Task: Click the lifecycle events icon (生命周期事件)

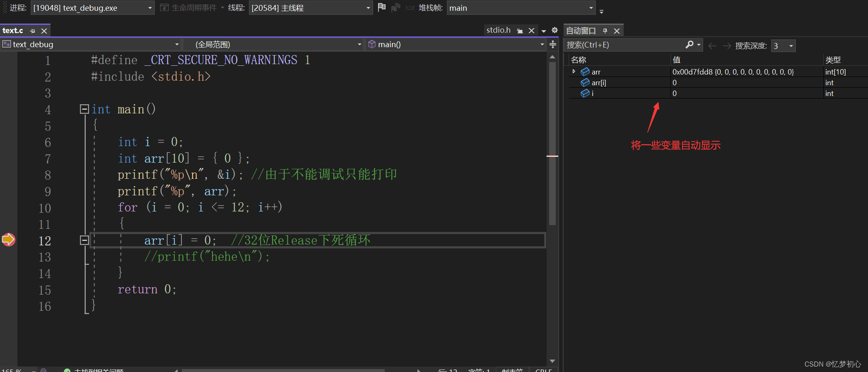Action: 164,8
